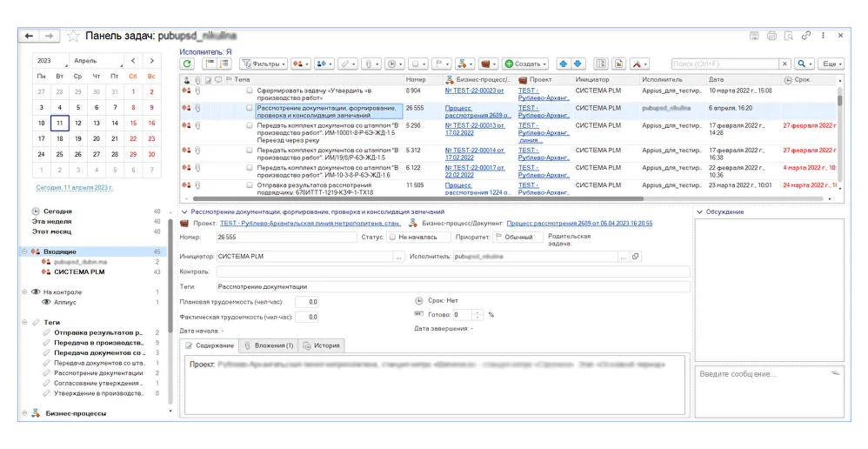Select the Аппиус item with the eye icon
The width and height of the screenshot is (868, 449).
coord(64,302)
